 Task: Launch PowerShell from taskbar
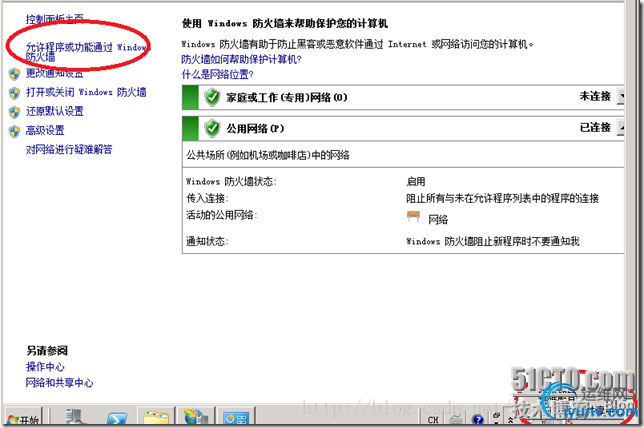tap(117, 419)
